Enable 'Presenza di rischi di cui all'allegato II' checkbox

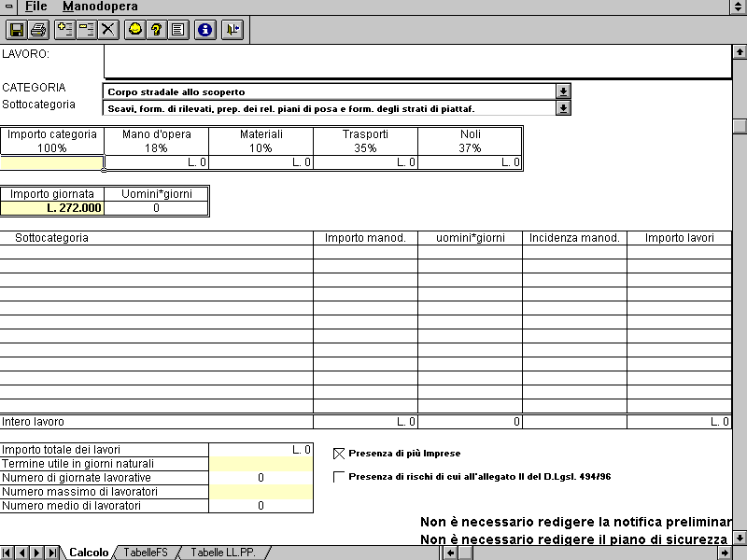(339, 477)
